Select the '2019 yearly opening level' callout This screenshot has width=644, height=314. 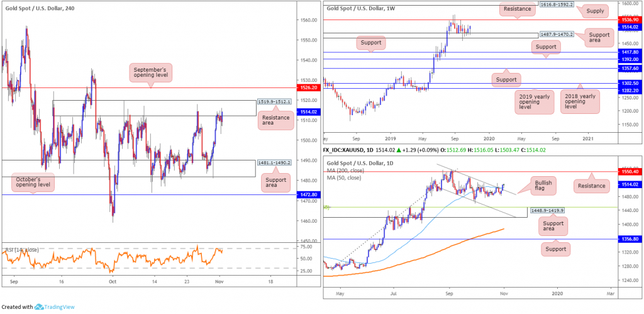pyautogui.click(x=531, y=103)
